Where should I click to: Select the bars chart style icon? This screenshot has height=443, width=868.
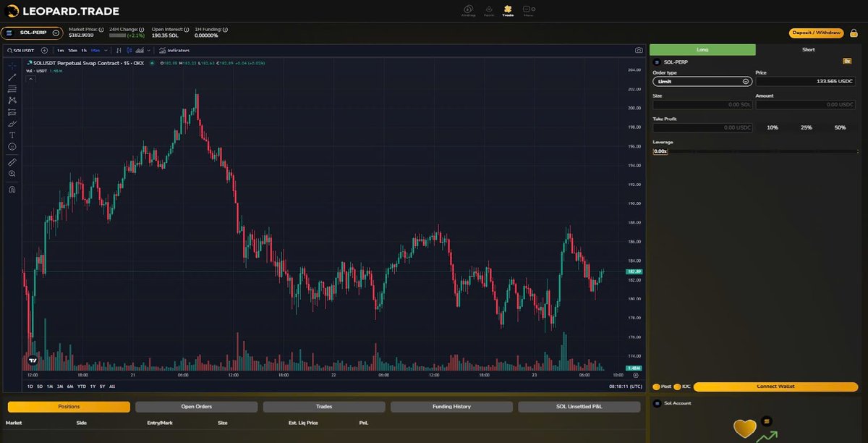coord(119,51)
